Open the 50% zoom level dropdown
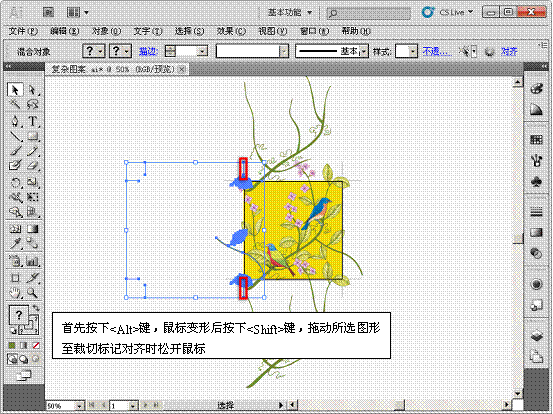This screenshot has width=553, height=414. pyautogui.click(x=80, y=406)
